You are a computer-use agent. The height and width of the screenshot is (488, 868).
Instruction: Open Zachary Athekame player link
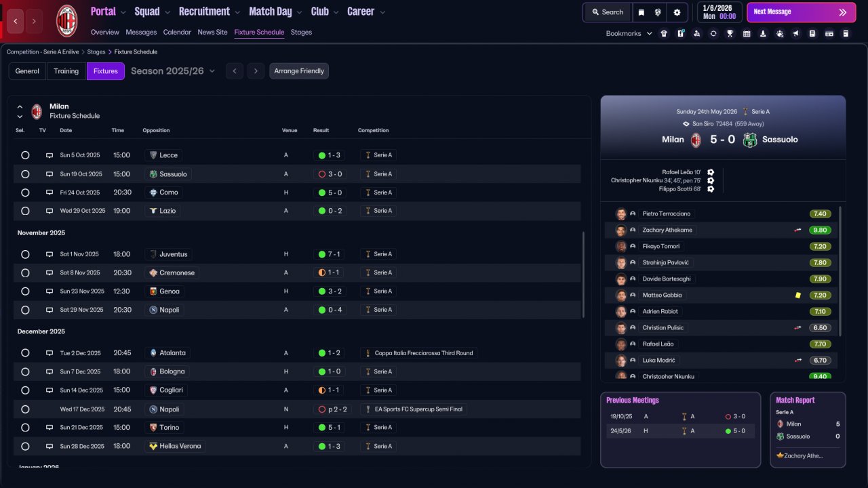[667, 230]
